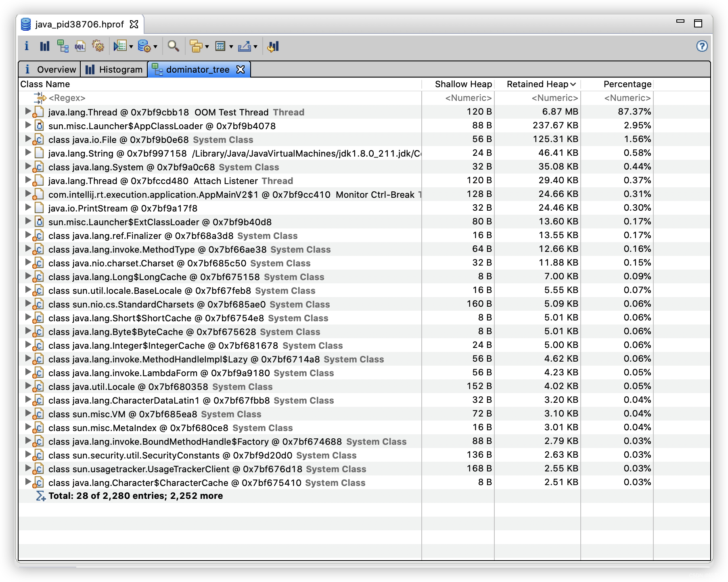728x582 pixels.
Task: Open the OQL query editor
Action: tap(80, 46)
